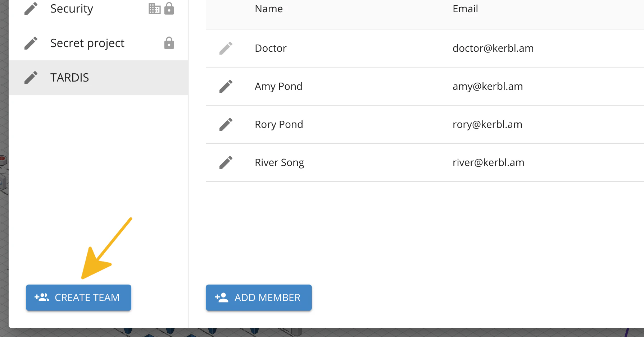Click the edit pencil beside Secret project
644x337 pixels.
coord(31,43)
